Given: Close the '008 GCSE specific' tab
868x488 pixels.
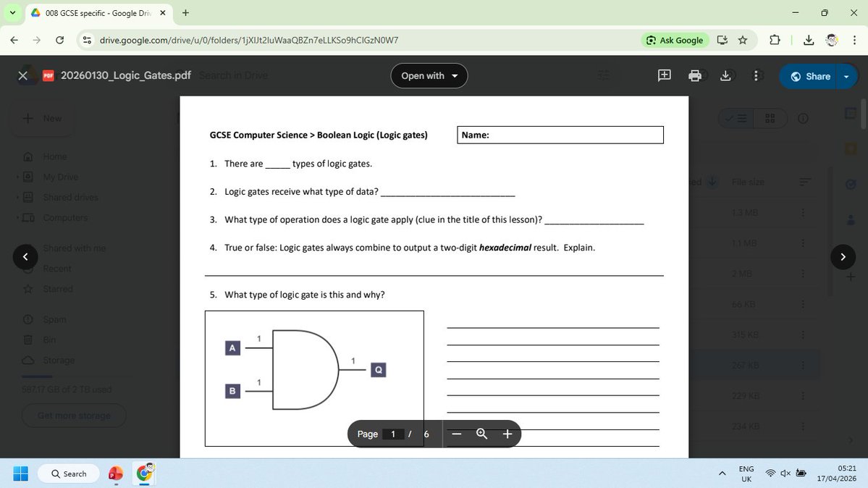Looking at the screenshot, I should click(x=163, y=13).
